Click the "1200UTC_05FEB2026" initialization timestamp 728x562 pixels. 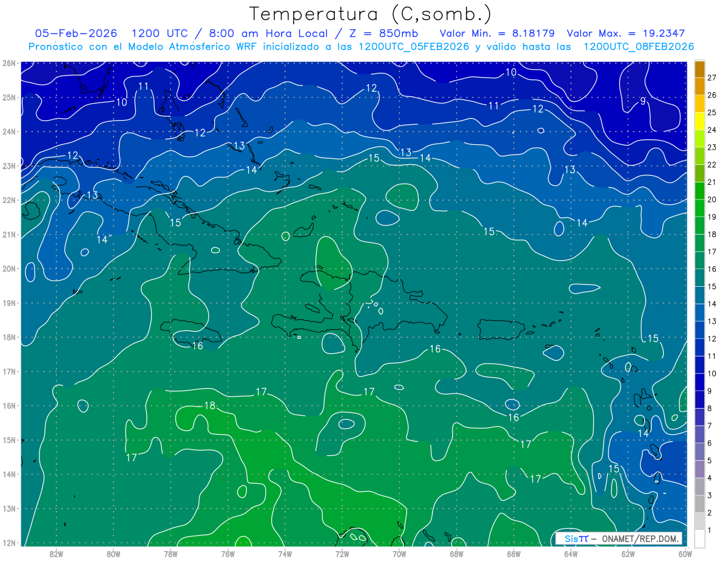[x=414, y=47]
